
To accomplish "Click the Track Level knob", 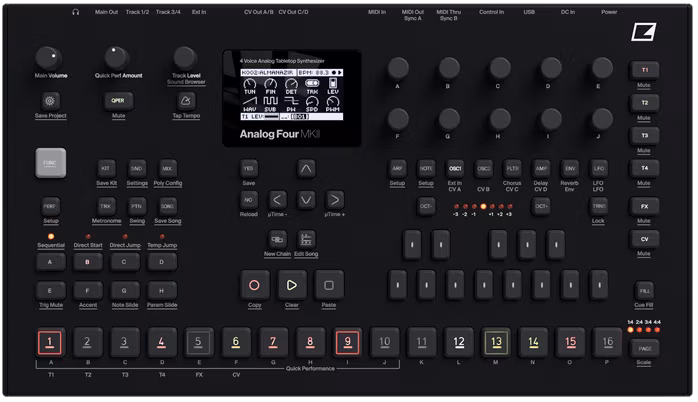I will click(185, 58).
